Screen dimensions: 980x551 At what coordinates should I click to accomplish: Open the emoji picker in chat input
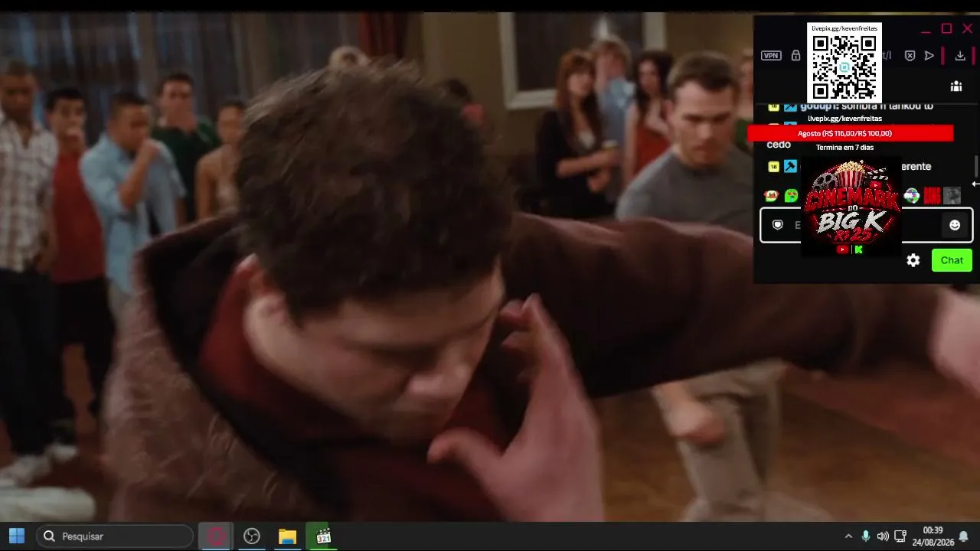pyautogui.click(x=955, y=225)
